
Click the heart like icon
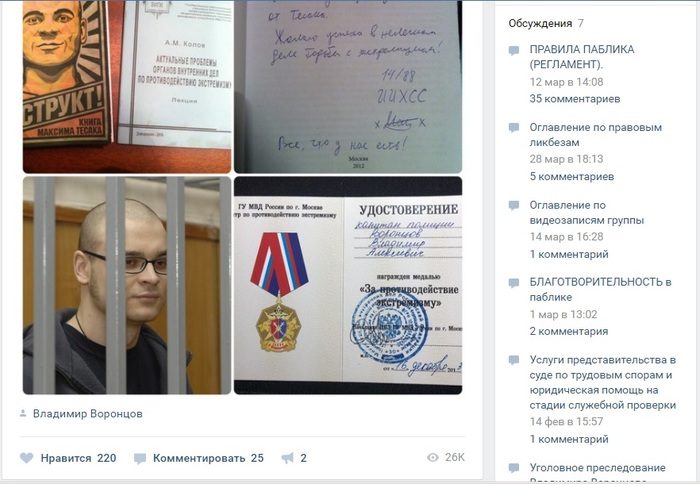click(27, 458)
